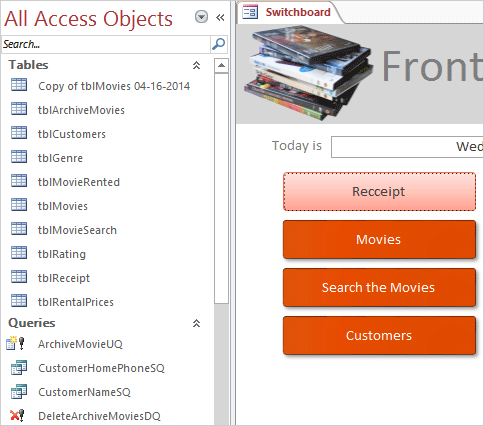Click the Customers button on switchboard

(379, 335)
